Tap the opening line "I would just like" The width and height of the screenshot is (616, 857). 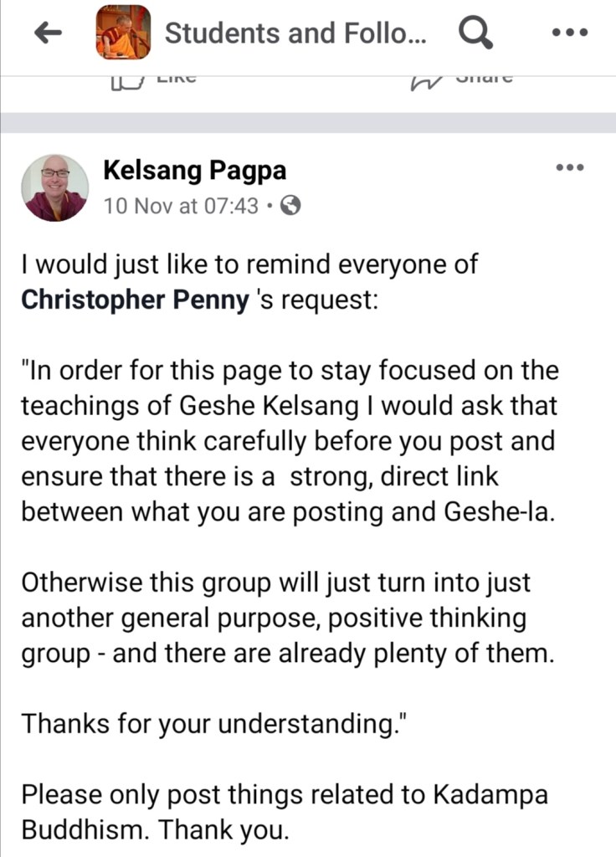pyautogui.click(x=249, y=264)
